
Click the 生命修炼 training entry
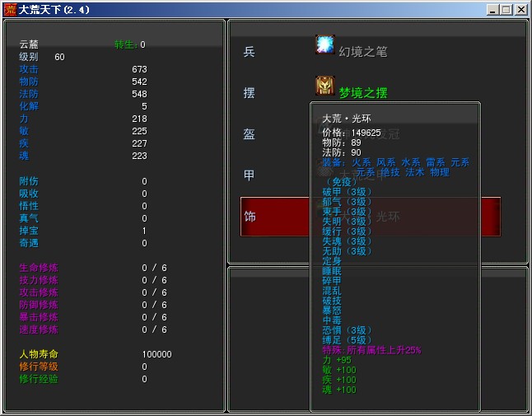(39, 268)
